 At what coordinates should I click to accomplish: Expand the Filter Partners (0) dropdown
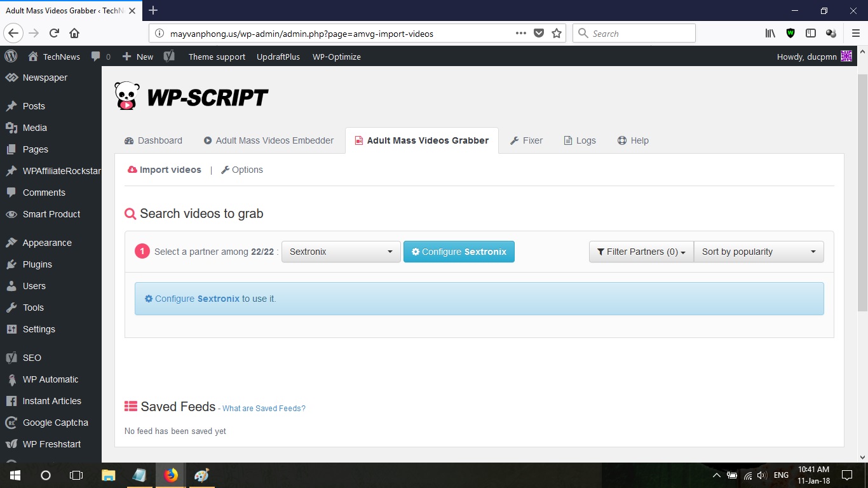641,252
